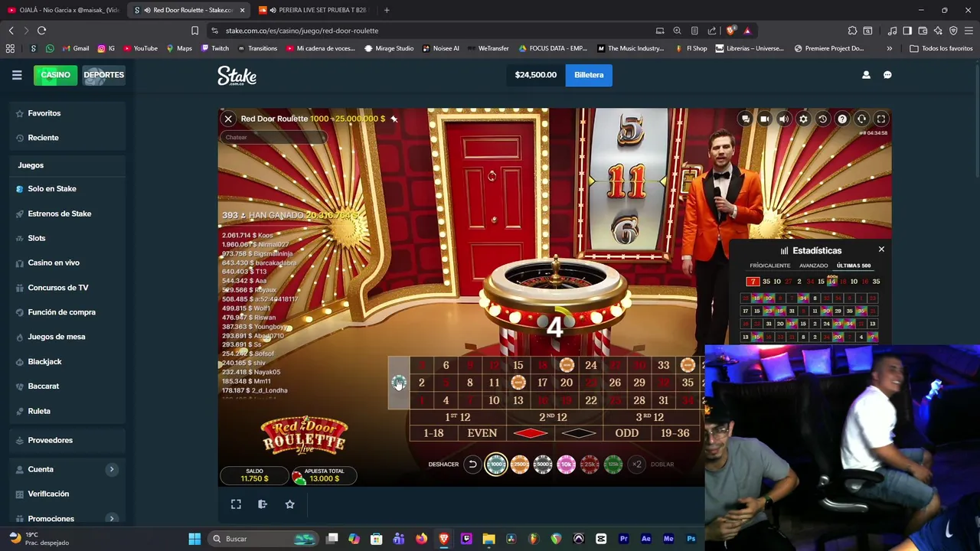Open the user profile icon

click(x=866, y=75)
